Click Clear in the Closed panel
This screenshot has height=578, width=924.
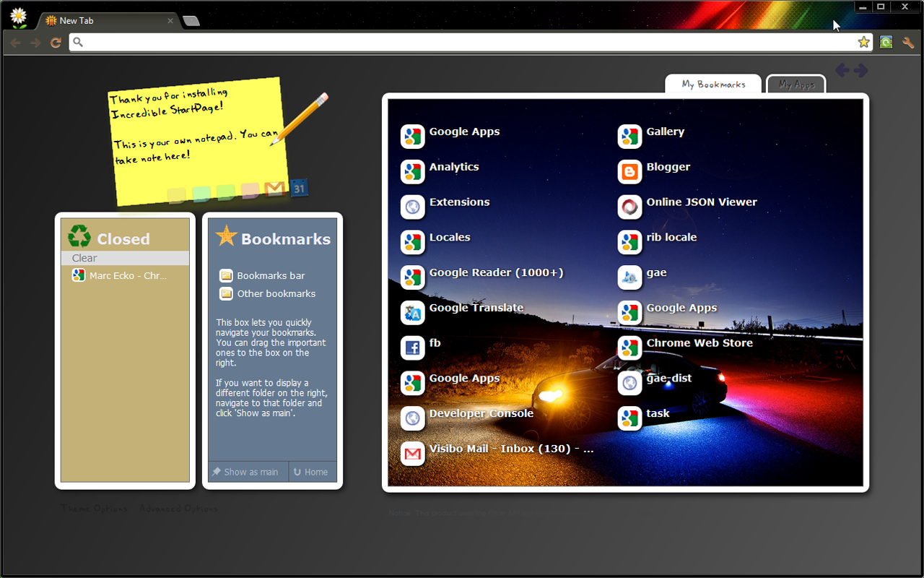(84, 258)
